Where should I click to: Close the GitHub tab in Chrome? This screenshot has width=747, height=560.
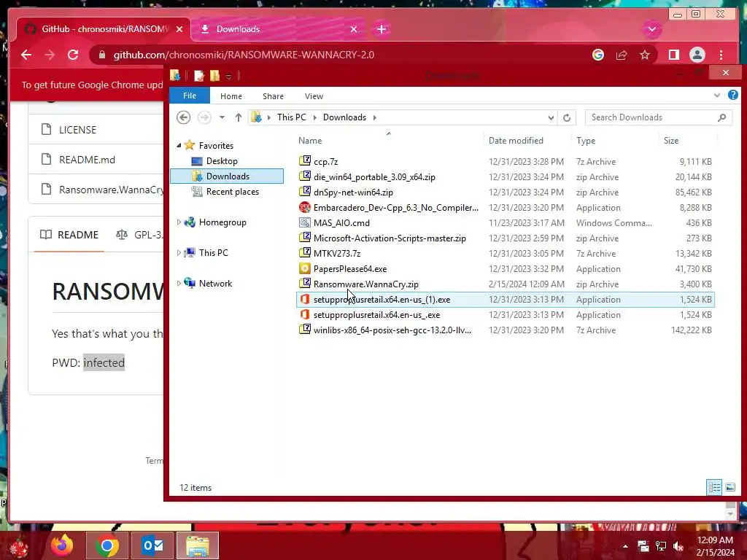tap(179, 29)
